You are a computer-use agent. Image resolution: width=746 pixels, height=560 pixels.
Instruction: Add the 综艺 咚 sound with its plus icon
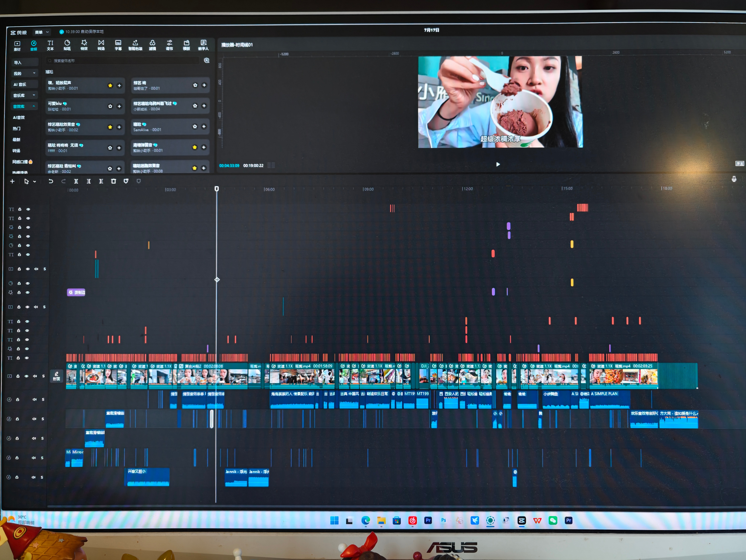point(204,85)
